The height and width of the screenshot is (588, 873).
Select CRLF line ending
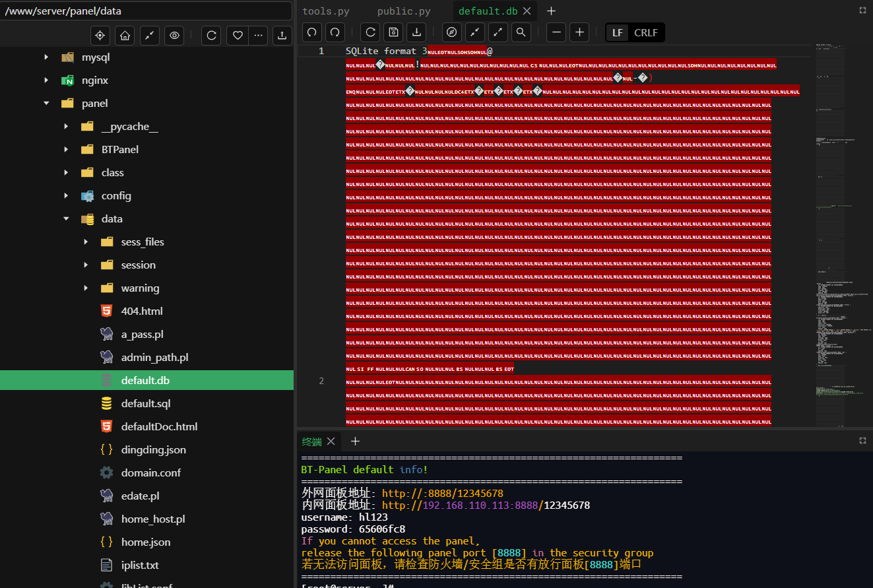pyautogui.click(x=646, y=32)
